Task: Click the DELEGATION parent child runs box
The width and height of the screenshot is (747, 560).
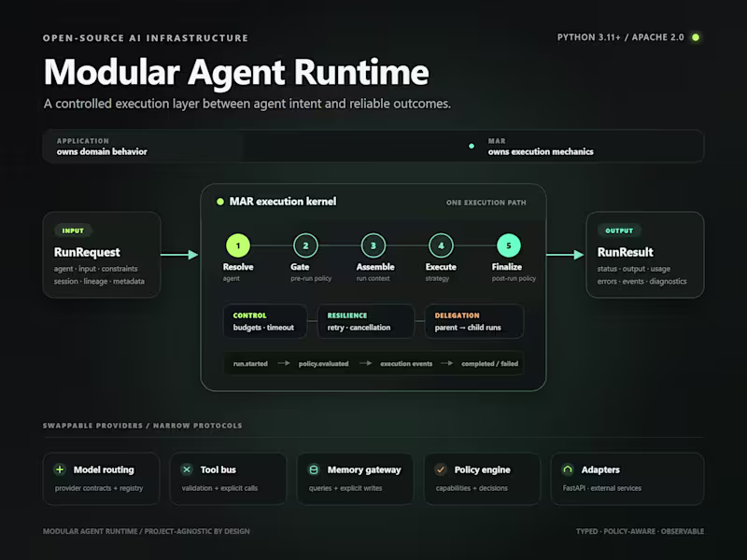Action: coord(474,321)
